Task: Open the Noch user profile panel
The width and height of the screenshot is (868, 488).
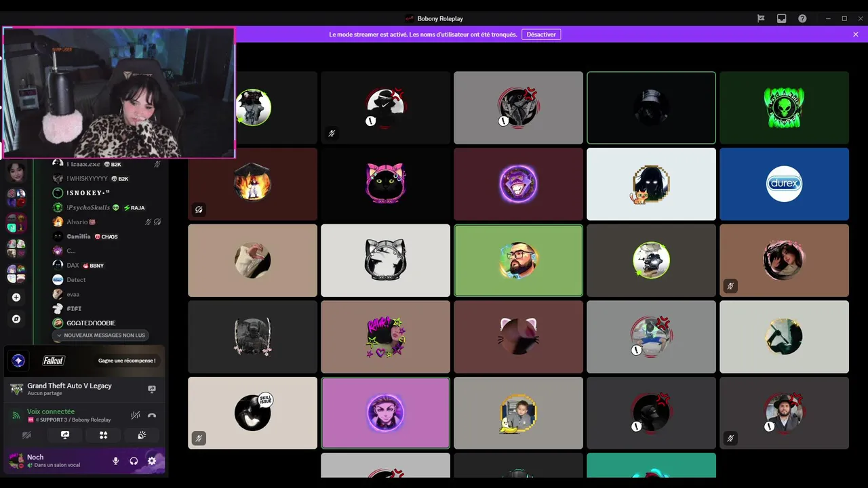Action: pyautogui.click(x=54, y=461)
